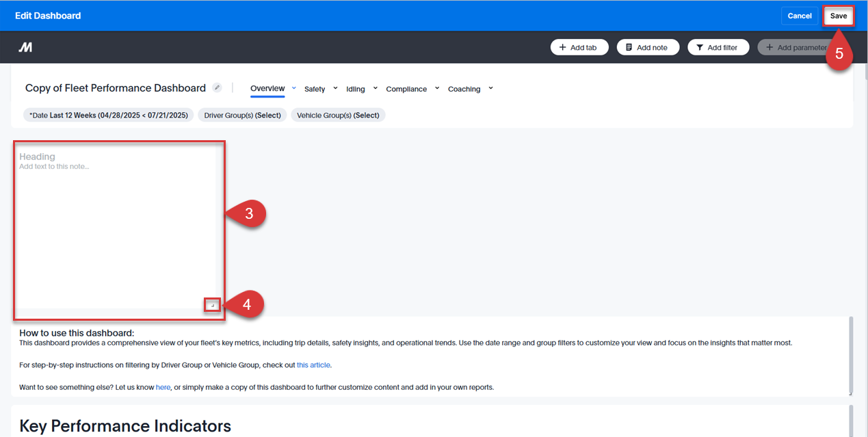Select the Motive logo in the top bar

pyautogui.click(x=25, y=47)
